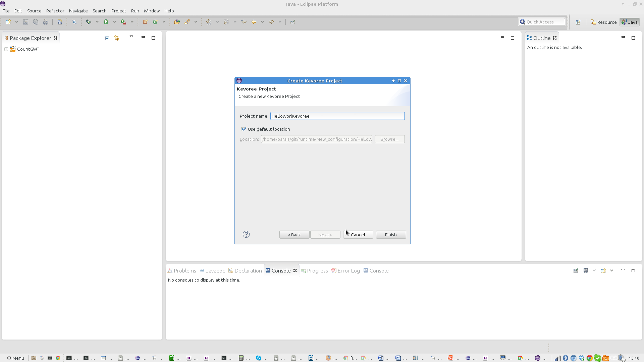
Task: Open the New Java Class dropdown arrow
Action: (164, 22)
